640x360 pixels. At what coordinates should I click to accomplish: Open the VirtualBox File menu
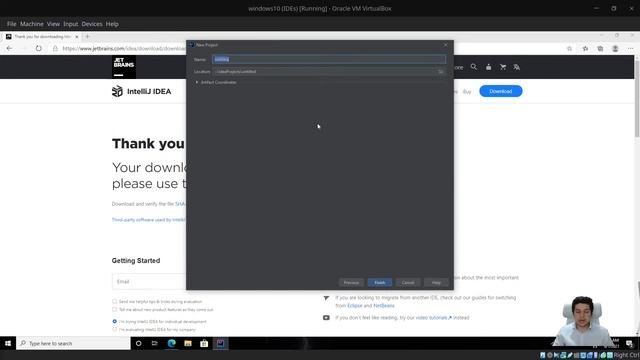(x=11, y=24)
